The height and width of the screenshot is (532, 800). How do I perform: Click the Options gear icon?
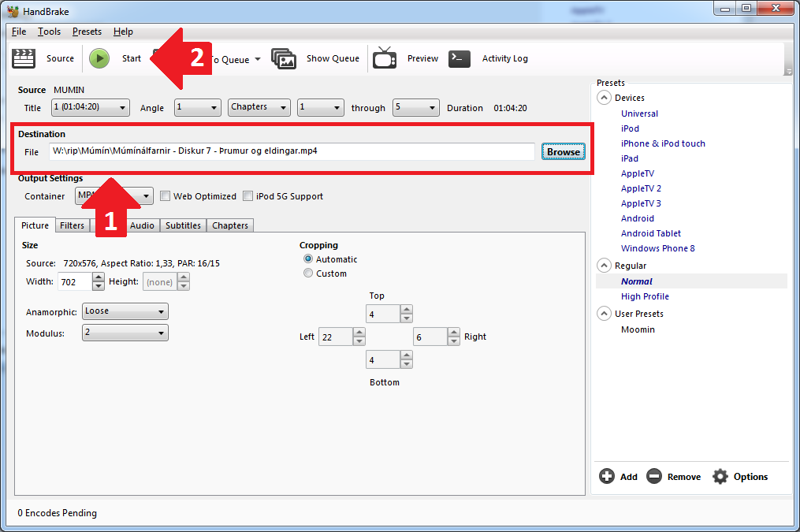click(x=720, y=476)
